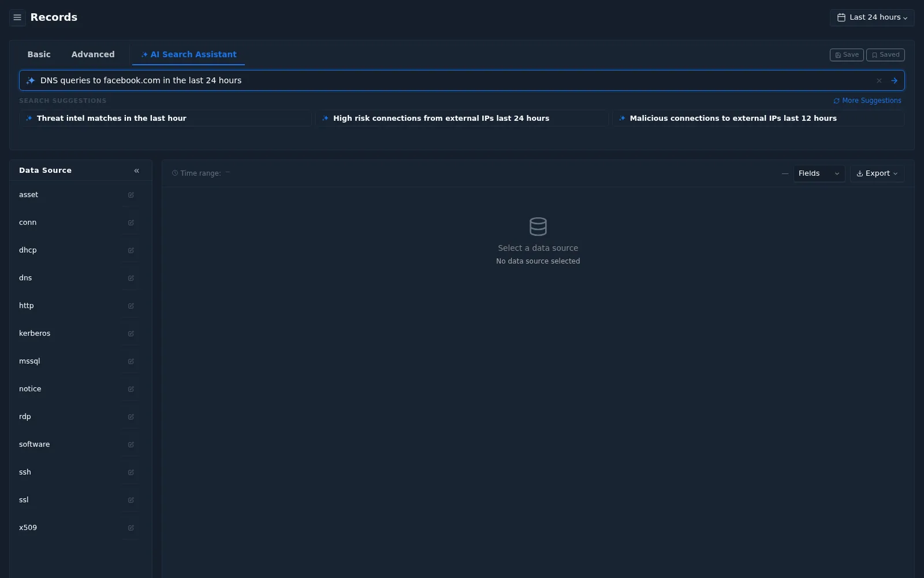Viewport: 924px width, 578px height.
Task: Collapse the Data Source panel
Action: [x=137, y=171]
